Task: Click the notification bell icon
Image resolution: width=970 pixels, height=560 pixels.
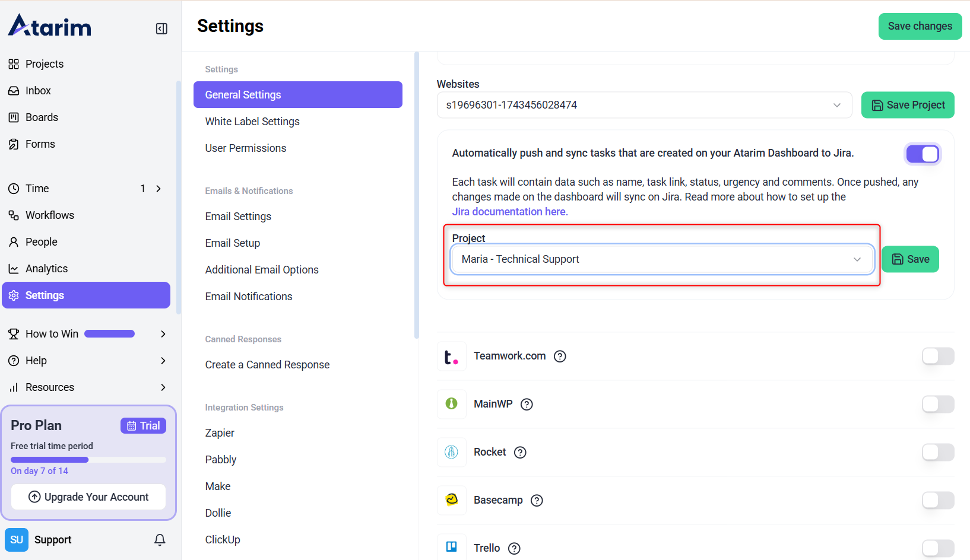Action: 160,539
